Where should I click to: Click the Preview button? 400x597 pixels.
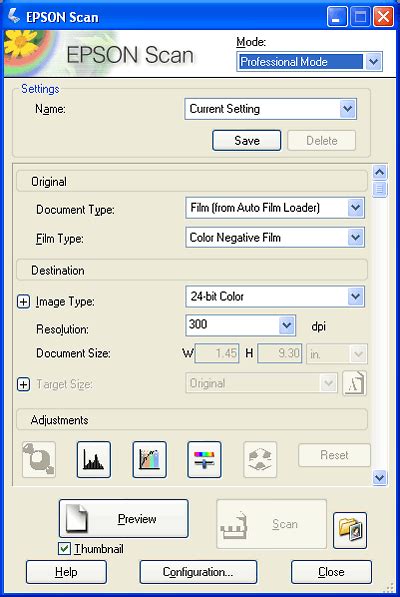point(124,519)
